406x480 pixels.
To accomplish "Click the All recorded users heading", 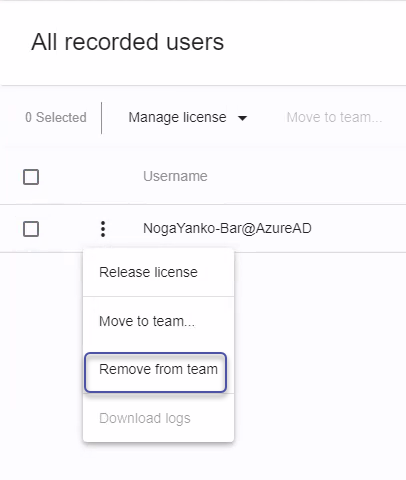I will (128, 42).
